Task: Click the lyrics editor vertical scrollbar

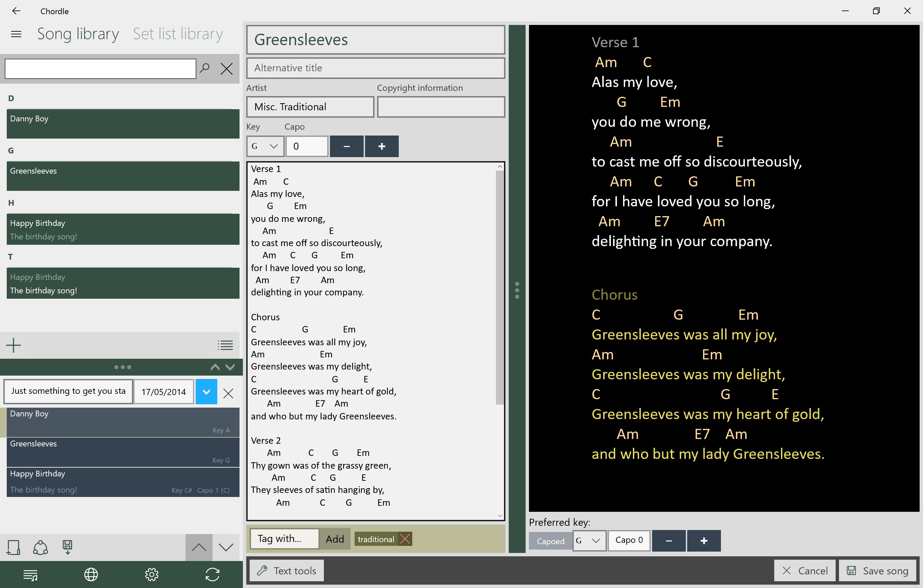Action: point(499,287)
